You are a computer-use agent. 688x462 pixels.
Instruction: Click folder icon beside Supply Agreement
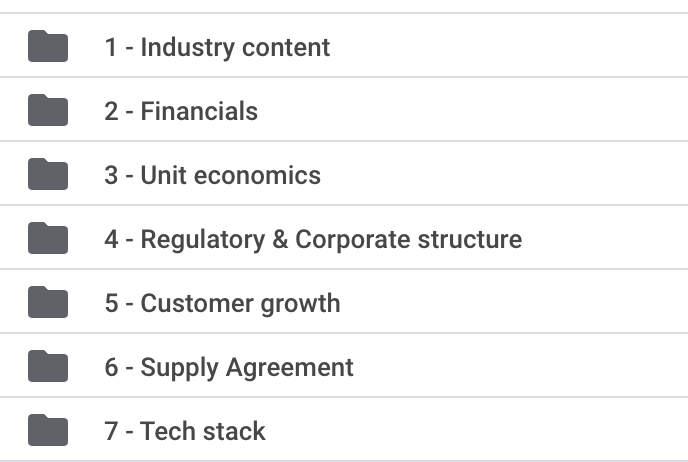48,366
